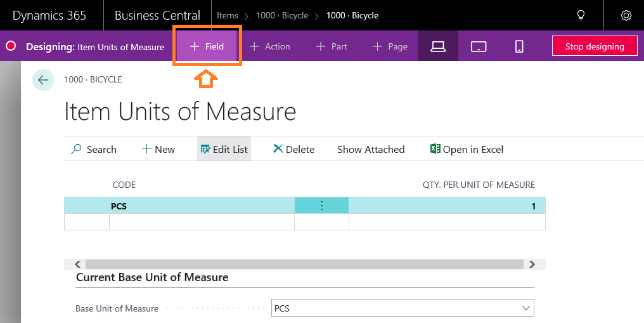The height and width of the screenshot is (323, 644).
Task: Switch to tablet preview layout
Action: tap(479, 46)
